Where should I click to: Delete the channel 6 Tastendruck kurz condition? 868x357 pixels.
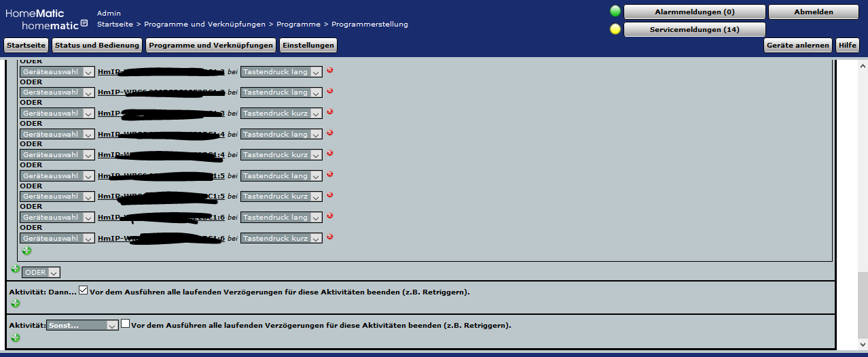330,237
